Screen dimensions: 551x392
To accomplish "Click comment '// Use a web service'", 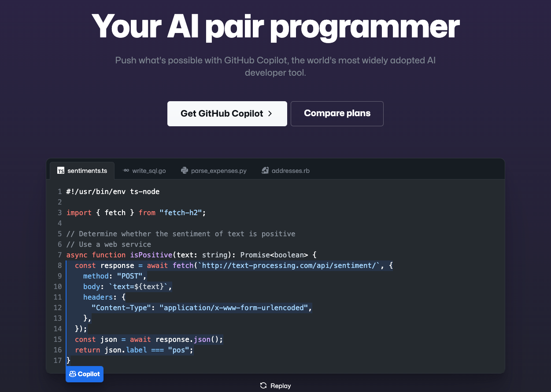I will pyautogui.click(x=109, y=244).
